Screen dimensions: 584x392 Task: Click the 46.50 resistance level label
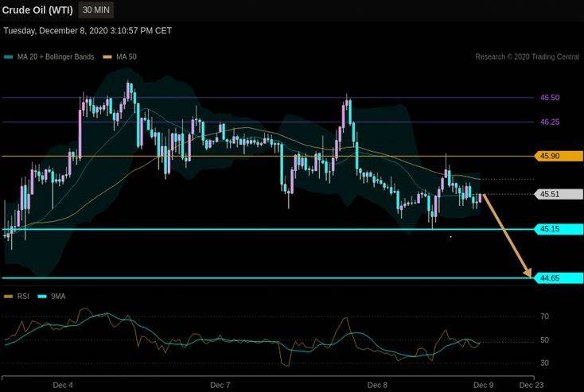tap(550, 98)
